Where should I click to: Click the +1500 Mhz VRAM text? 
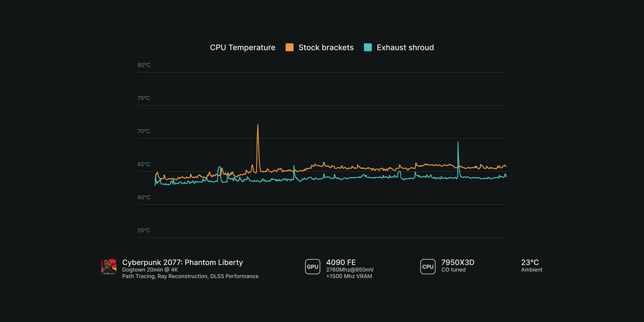[x=349, y=276]
